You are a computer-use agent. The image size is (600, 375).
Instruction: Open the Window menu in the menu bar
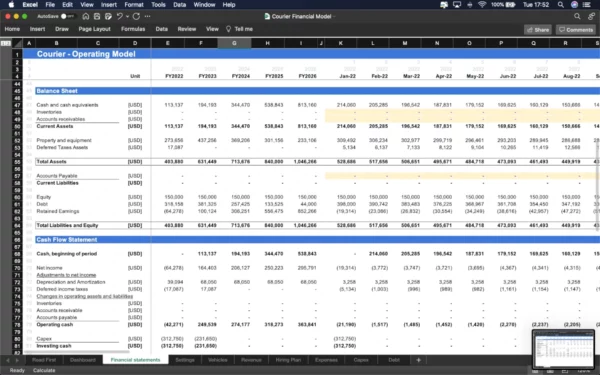point(204,5)
